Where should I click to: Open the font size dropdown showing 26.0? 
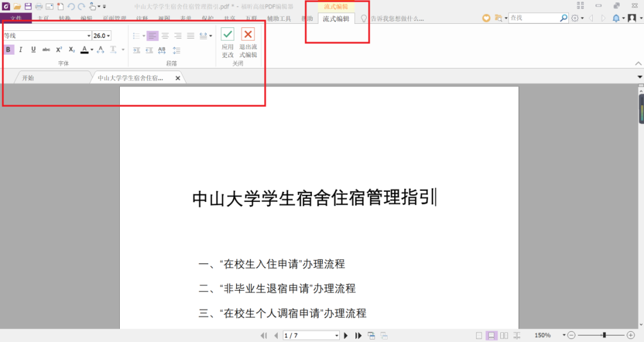tap(109, 36)
